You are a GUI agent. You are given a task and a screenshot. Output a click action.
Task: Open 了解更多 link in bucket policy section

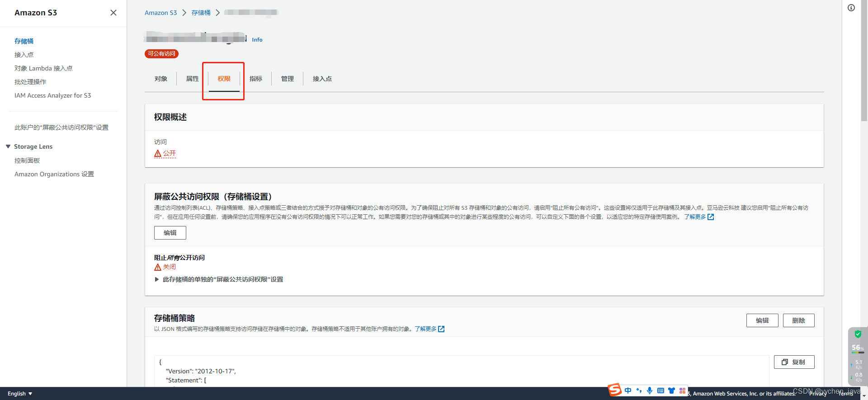(425, 329)
